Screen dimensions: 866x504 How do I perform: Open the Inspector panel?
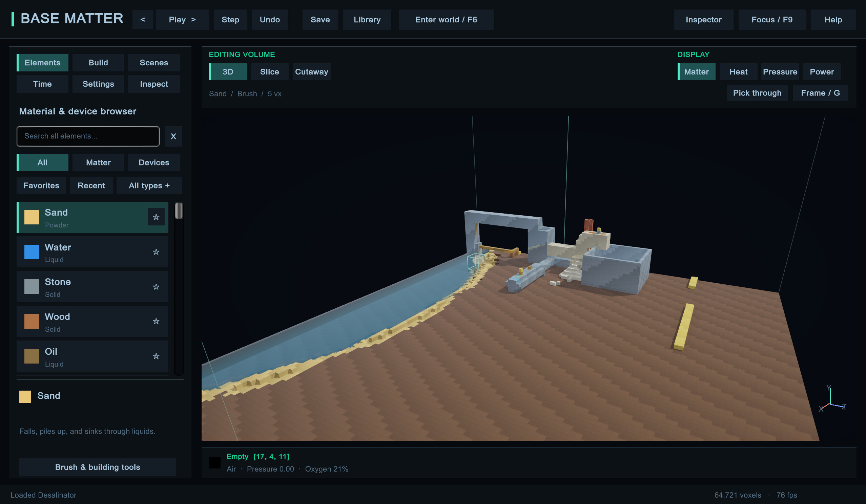pyautogui.click(x=703, y=20)
